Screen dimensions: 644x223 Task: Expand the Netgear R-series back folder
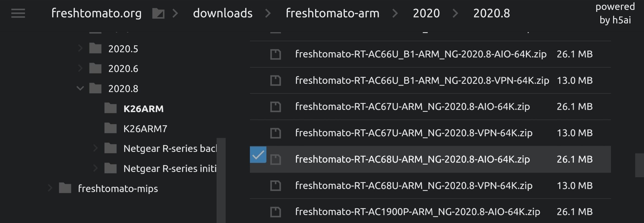tap(95, 148)
